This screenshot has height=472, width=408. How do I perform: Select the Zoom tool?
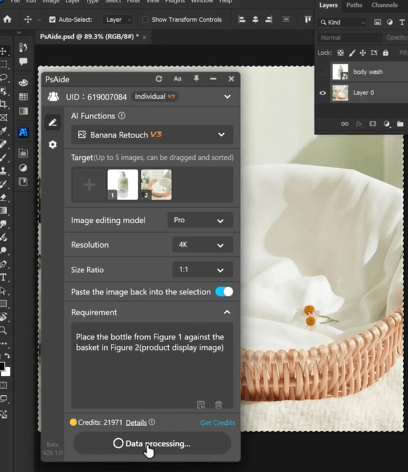tap(3, 330)
